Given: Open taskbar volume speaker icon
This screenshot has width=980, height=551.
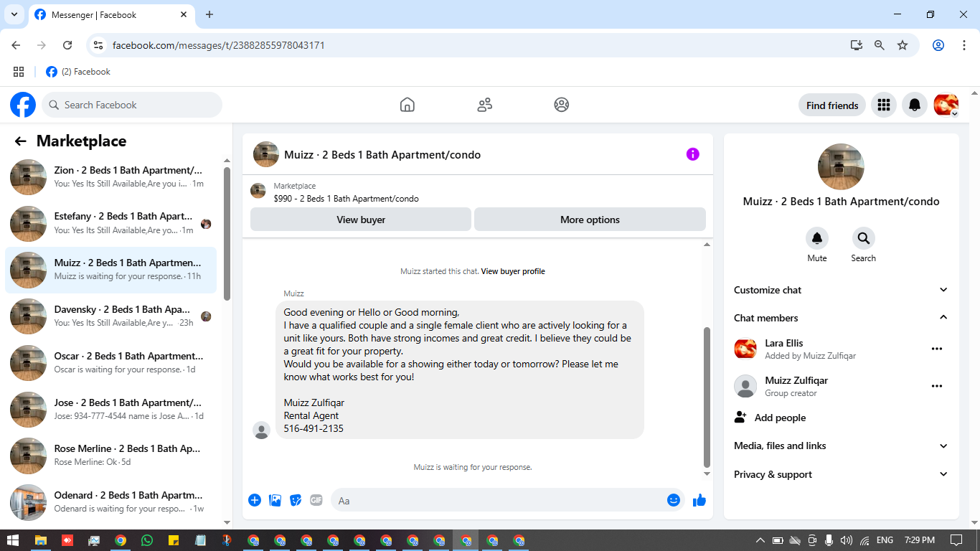Looking at the screenshot, I should point(847,540).
